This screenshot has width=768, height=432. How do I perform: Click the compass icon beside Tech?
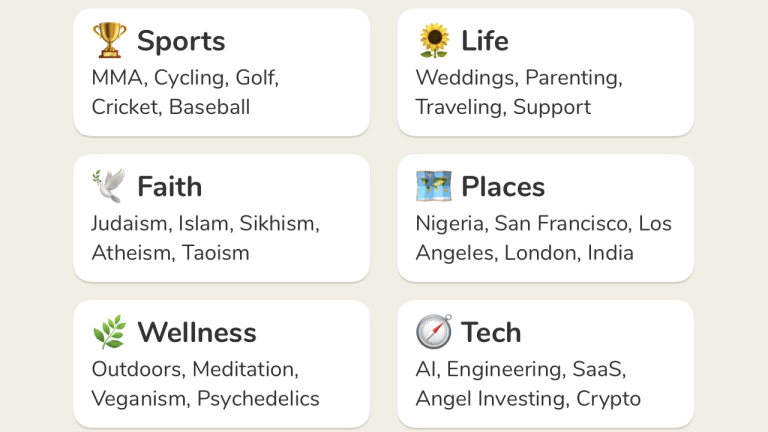[x=434, y=332]
